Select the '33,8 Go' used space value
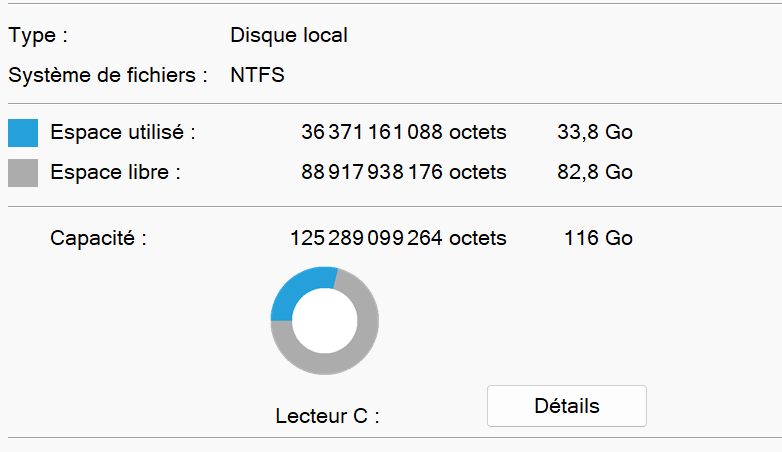Image resolution: width=782 pixels, height=452 pixels. tap(595, 132)
